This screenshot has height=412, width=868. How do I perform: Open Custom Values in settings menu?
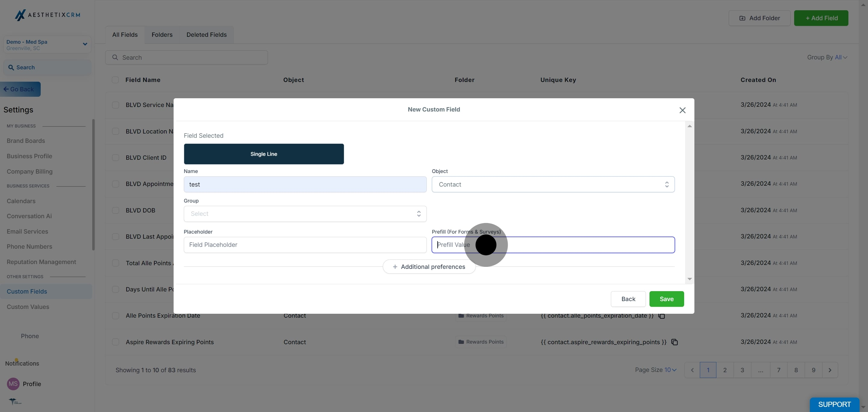28,307
